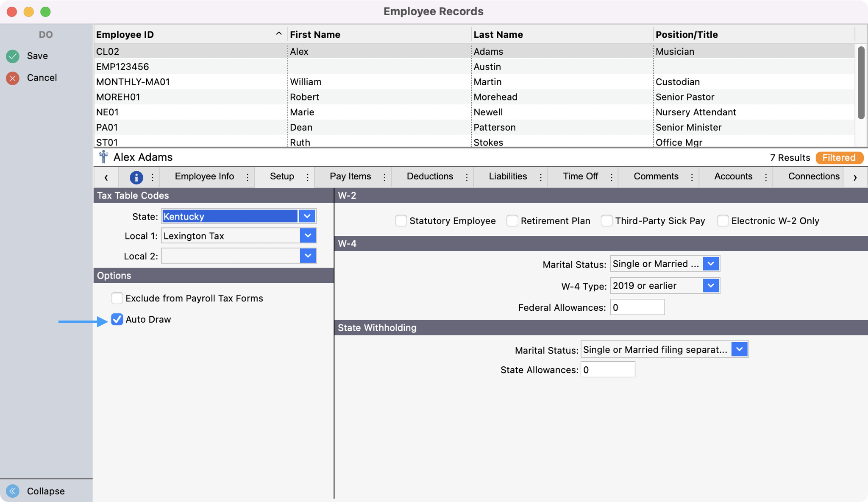Click the sort arrow on Employee ID column
The image size is (868, 502).
pyautogui.click(x=278, y=34)
